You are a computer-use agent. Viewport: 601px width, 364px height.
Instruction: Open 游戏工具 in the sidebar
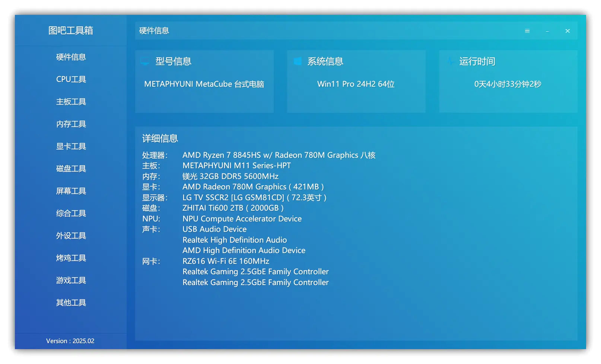(71, 280)
